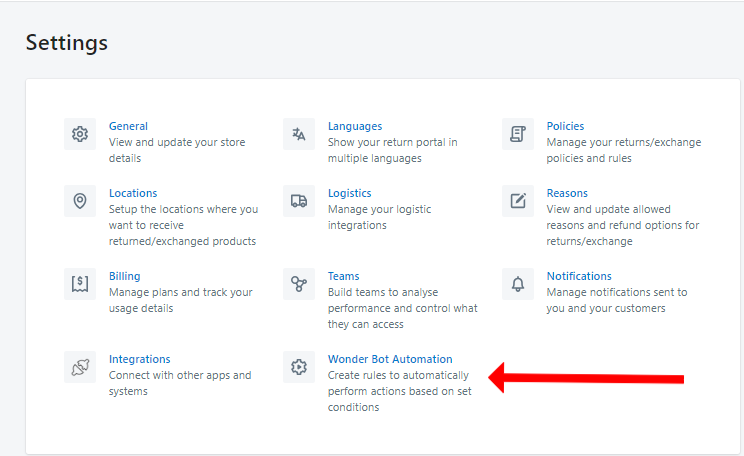This screenshot has height=456, width=744.
Task: Click the Logistics truck icon
Action: 299,201
